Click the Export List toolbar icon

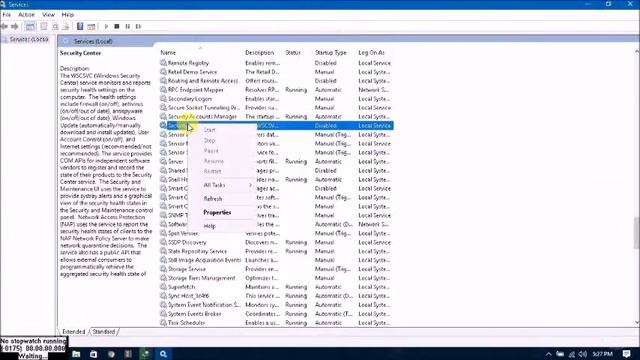65,27
